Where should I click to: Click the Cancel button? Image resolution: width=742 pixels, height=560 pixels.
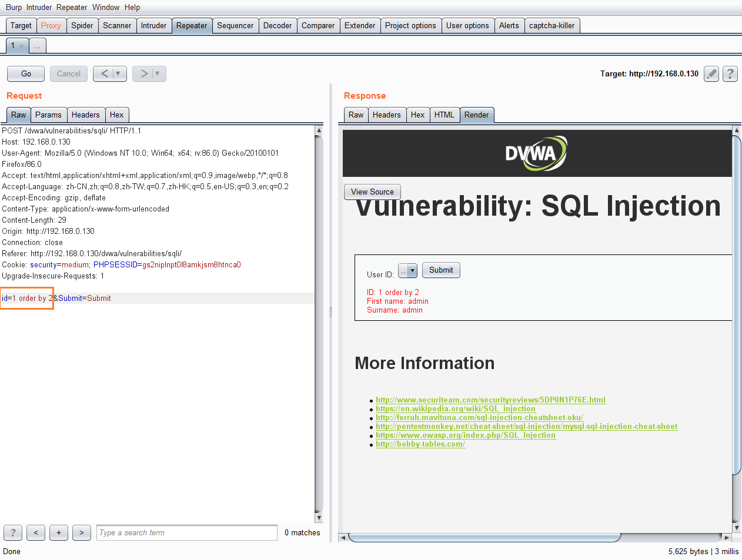pyautogui.click(x=69, y=73)
